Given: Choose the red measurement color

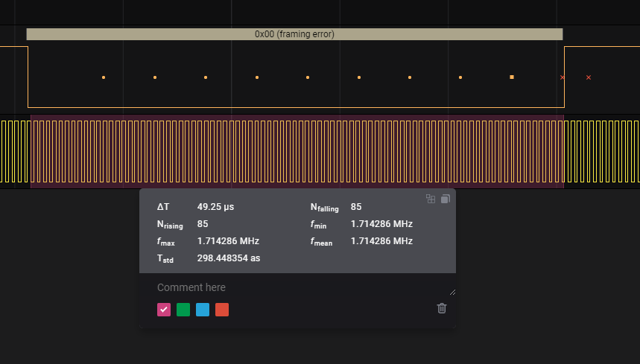Looking at the screenshot, I should 222,310.
